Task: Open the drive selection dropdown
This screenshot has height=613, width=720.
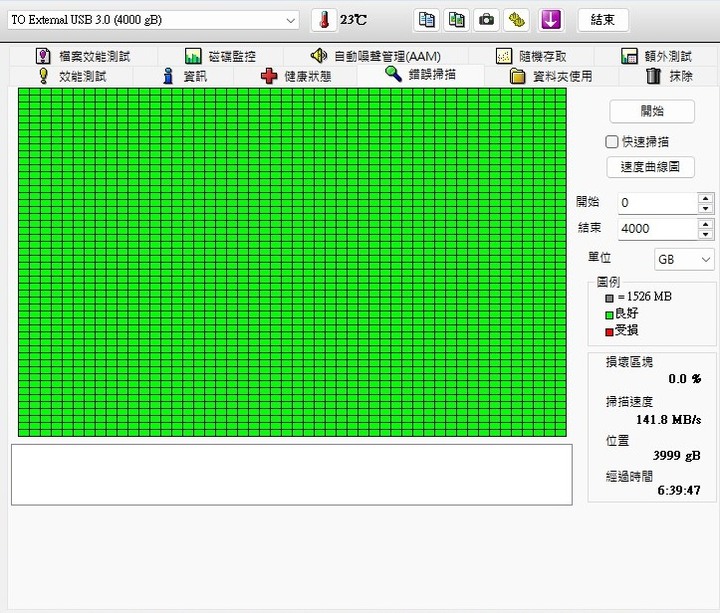Action: tap(153, 20)
